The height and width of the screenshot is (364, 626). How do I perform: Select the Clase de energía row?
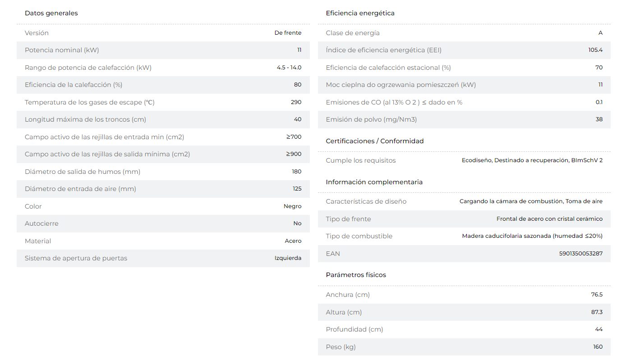(464, 33)
